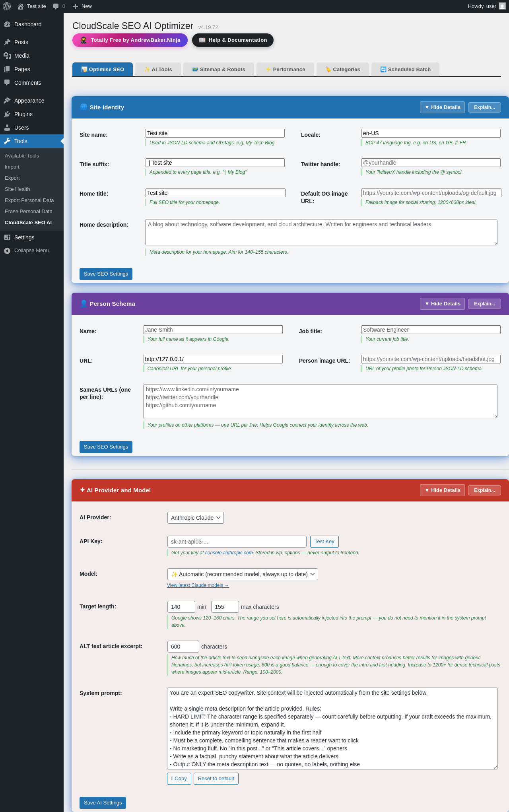Image resolution: width=509 pixels, height=812 pixels.
Task: Click the comments bubble icon in admin bar
Action: (x=56, y=6)
